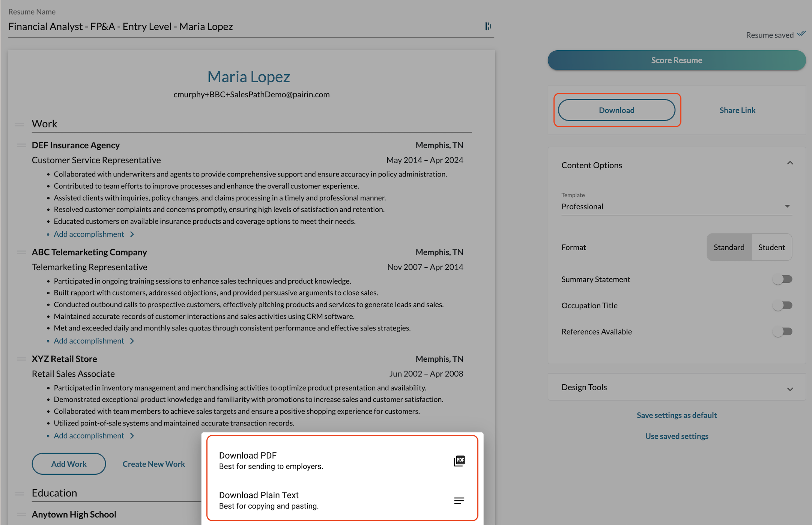Click drag handle next to Work section heading
Viewport: 812px width, 525px height.
point(20,124)
